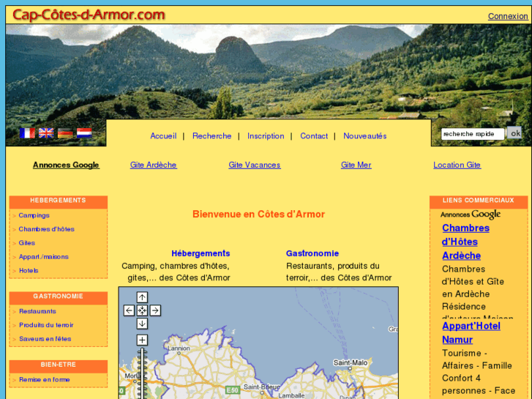
Task: Click the GASTRONOMIE sidebar header
Action: [58, 297]
